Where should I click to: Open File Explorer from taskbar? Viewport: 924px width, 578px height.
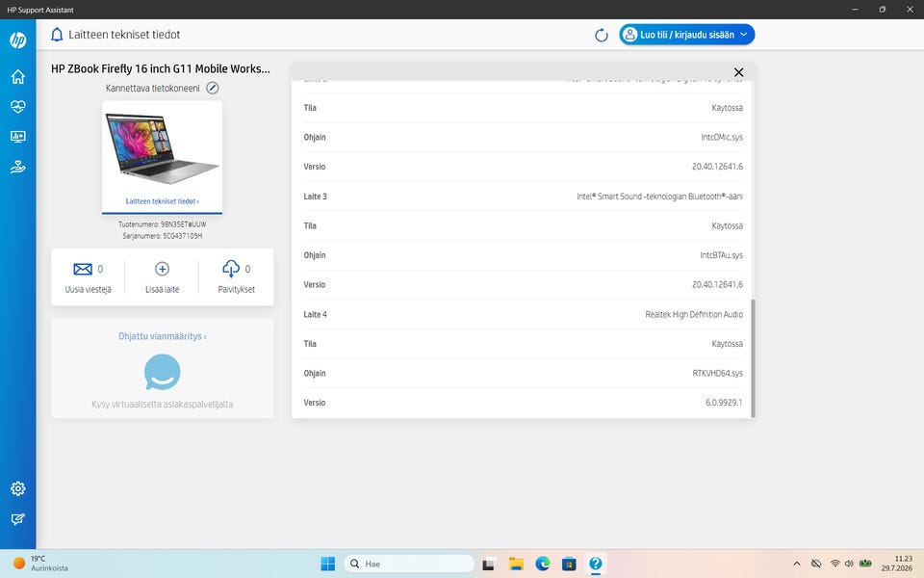(x=516, y=564)
